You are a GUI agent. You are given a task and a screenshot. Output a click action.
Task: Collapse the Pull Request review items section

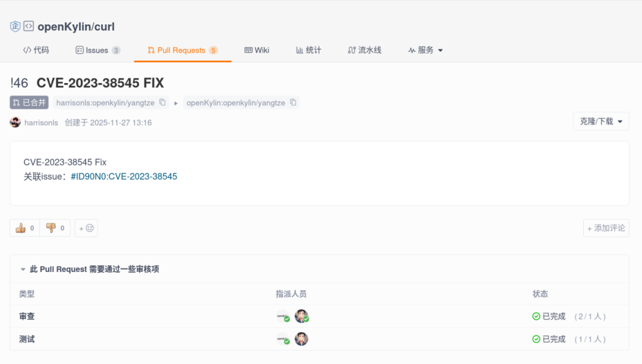point(23,269)
